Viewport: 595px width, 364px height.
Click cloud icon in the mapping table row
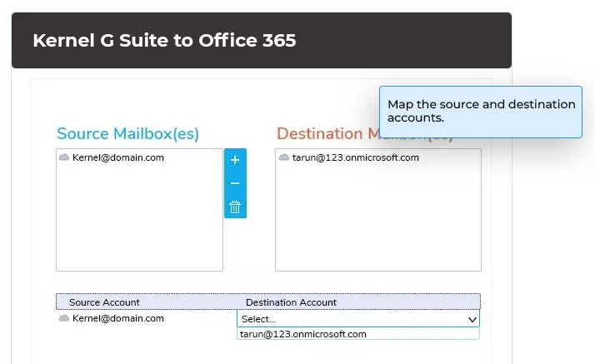(64, 318)
